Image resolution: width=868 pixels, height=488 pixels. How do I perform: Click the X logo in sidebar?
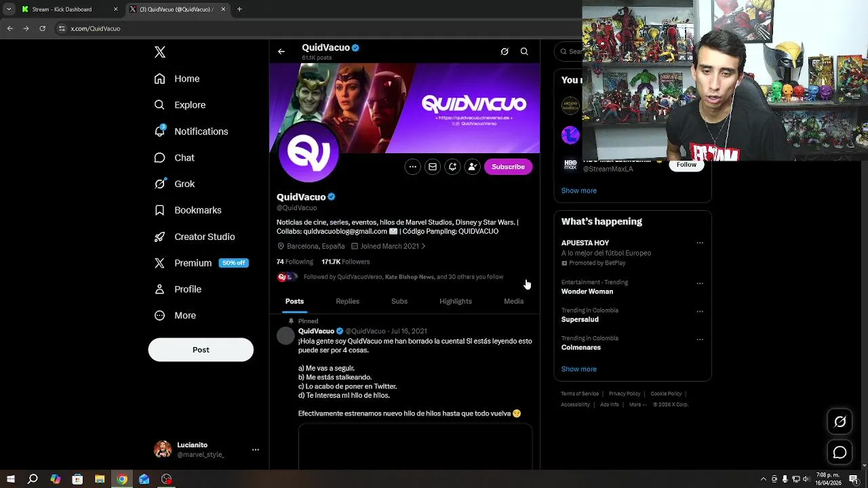[x=160, y=52]
